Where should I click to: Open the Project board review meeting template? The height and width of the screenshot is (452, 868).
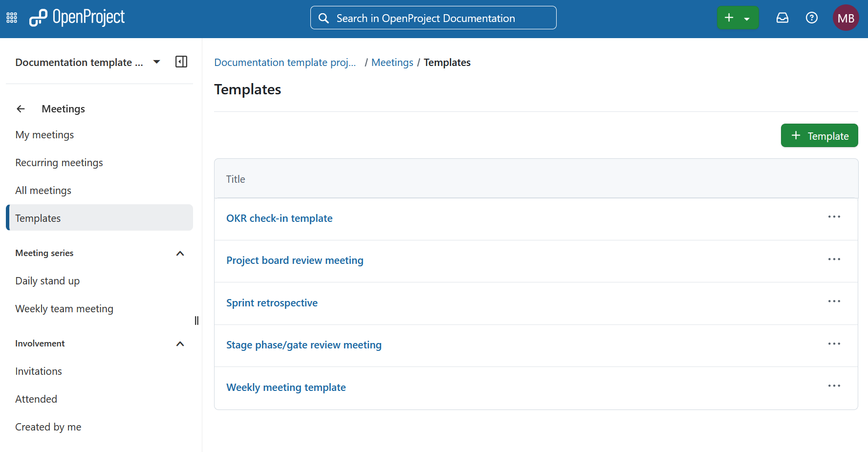(x=295, y=260)
